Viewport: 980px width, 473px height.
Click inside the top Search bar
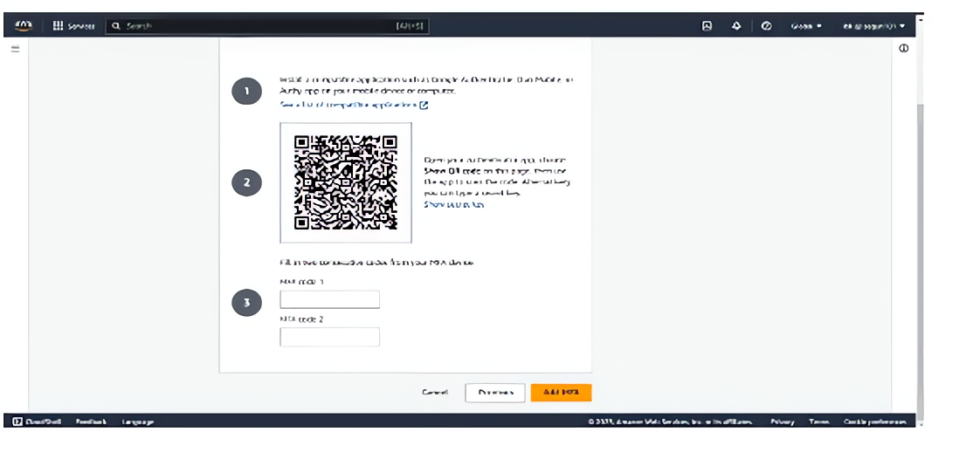point(267,25)
